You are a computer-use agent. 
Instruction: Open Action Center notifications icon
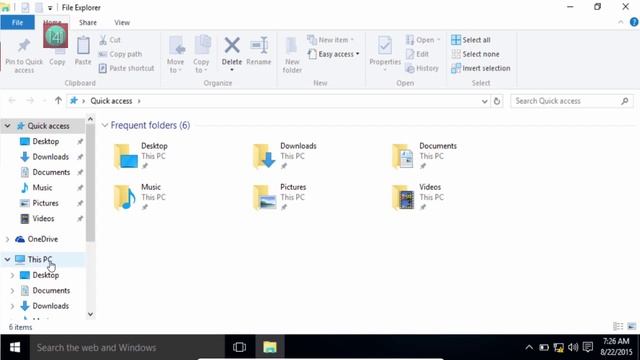click(588, 347)
